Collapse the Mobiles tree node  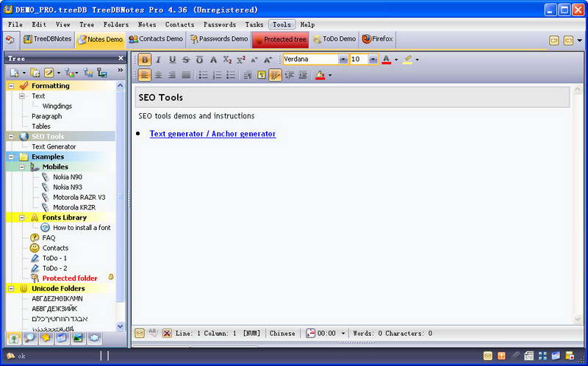(x=22, y=167)
